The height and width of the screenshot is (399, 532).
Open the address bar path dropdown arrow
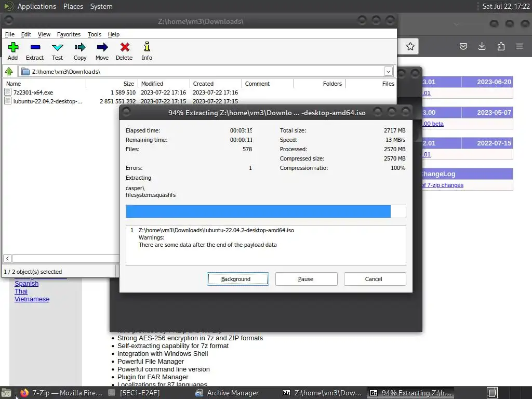tap(388, 71)
